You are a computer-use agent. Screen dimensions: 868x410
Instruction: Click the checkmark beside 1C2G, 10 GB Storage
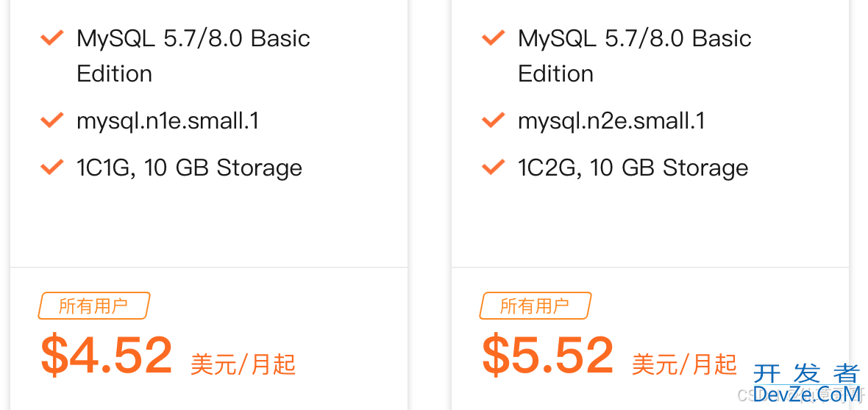[493, 168]
